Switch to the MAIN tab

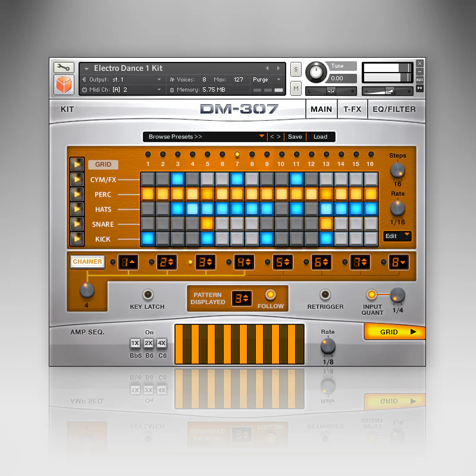coord(321,109)
